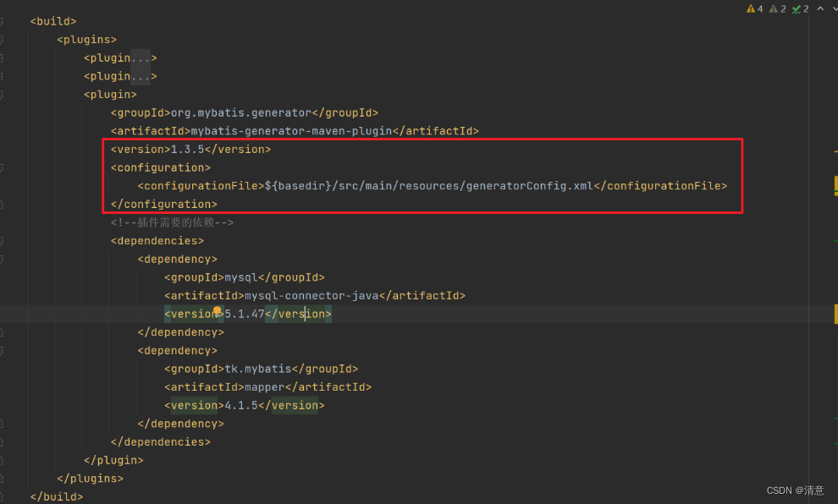Place cursor on the opening <build> tag
This screenshot has width=838, height=504.
coord(53,21)
